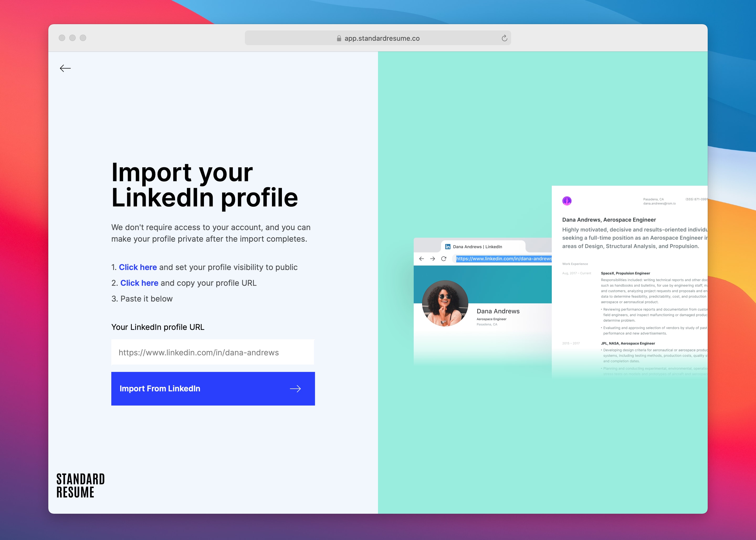Click dana.andrews@rsm.io email on resume
This screenshot has height=540, width=756.
coord(659,204)
